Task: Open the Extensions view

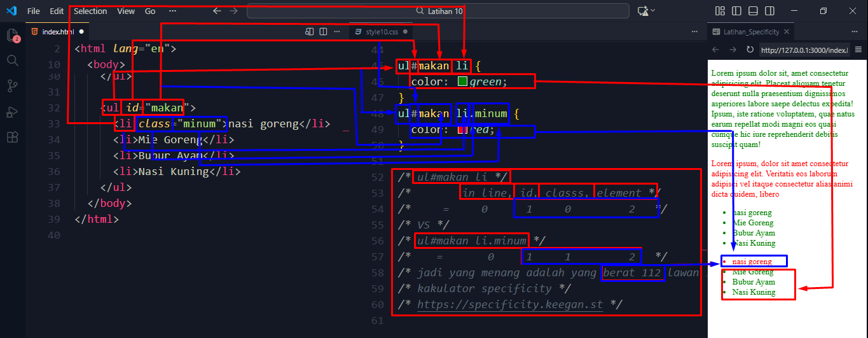Action: [12, 137]
